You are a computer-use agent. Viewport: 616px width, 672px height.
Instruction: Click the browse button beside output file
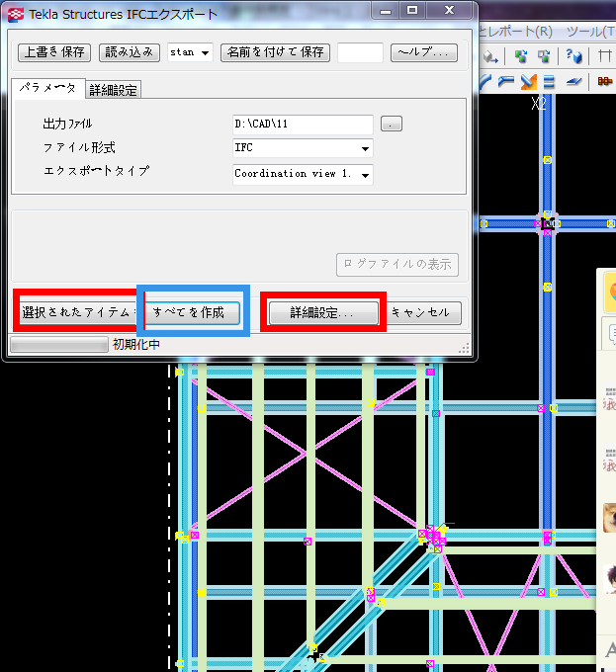click(x=393, y=125)
